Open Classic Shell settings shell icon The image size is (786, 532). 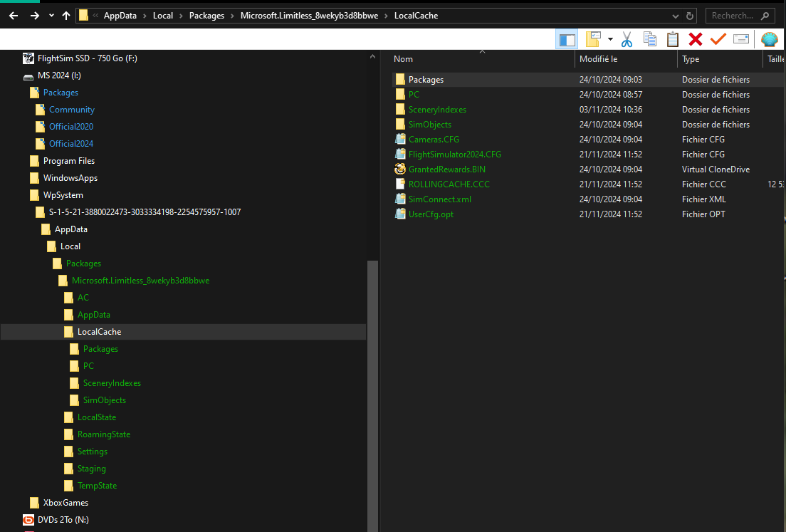point(770,39)
